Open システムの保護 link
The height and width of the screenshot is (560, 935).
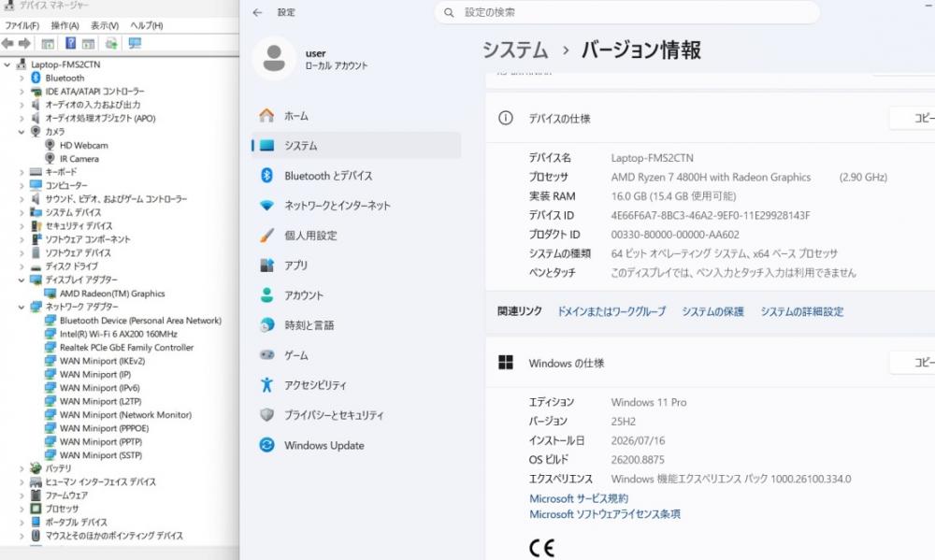(712, 311)
